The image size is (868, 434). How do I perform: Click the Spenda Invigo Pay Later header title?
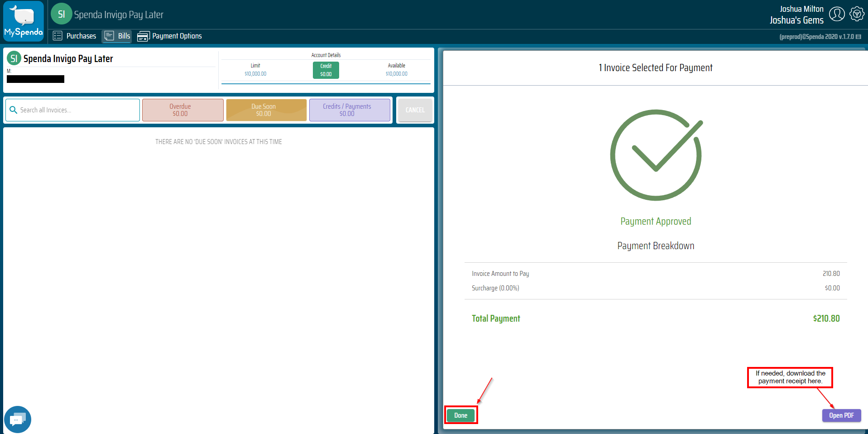coord(119,14)
